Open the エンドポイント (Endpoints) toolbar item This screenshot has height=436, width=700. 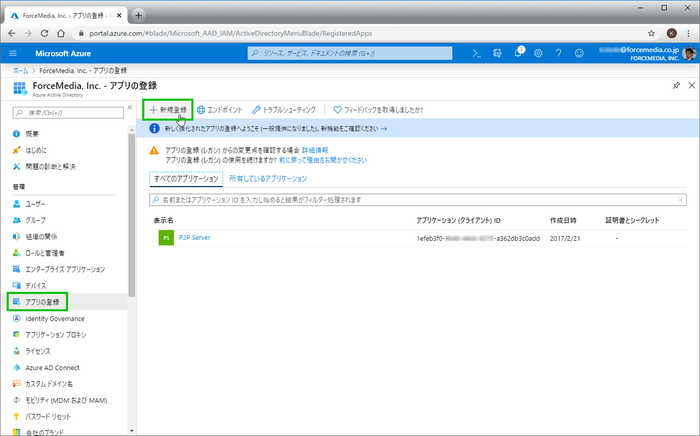pos(220,110)
